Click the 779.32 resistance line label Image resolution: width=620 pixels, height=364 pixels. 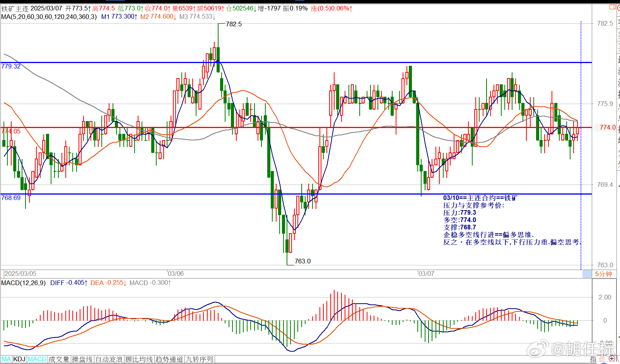click(x=11, y=66)
